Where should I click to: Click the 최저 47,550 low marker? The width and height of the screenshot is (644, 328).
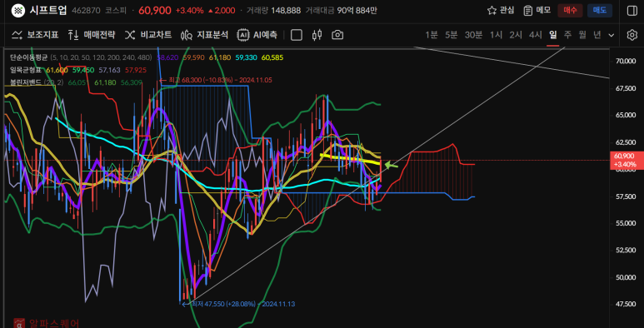click(238, 304)
